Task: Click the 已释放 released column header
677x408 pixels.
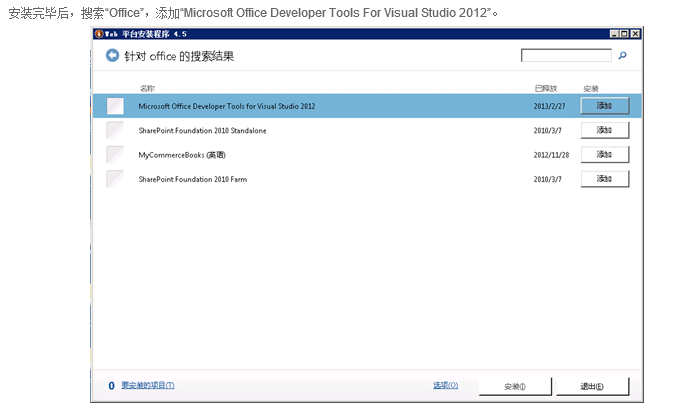Action: (x=546, y=89)
